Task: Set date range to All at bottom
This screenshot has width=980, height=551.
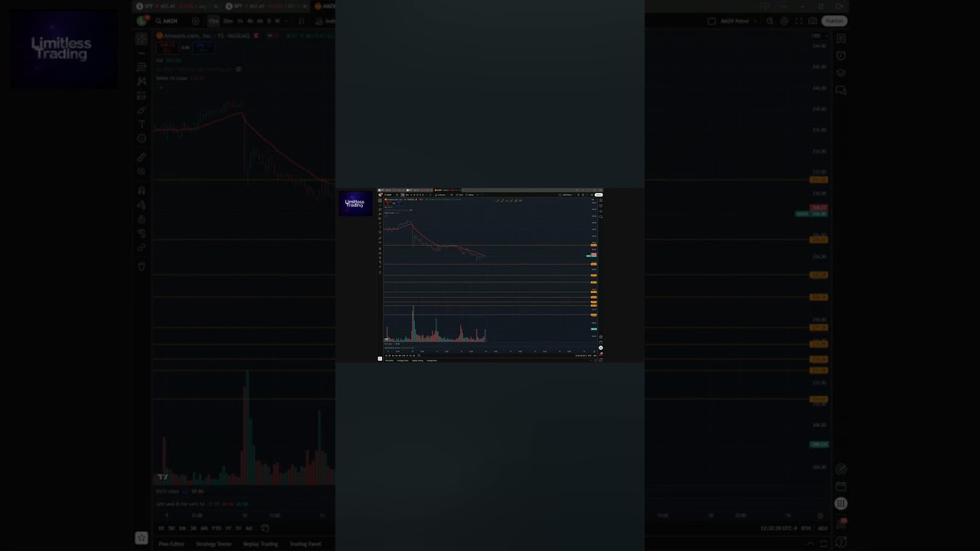Action: pyautogui.click(x=249, y=528)
